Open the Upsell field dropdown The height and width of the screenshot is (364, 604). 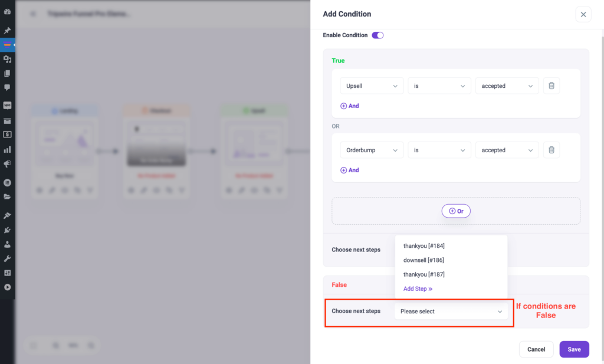click(x=372, y=86)
